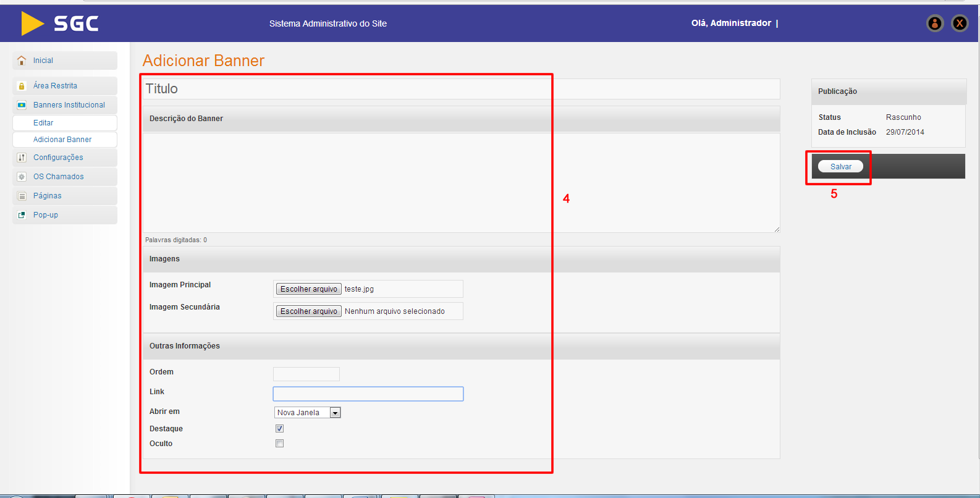
Task: Click the 'Rascunho' status value
Action: pos(903,117)
